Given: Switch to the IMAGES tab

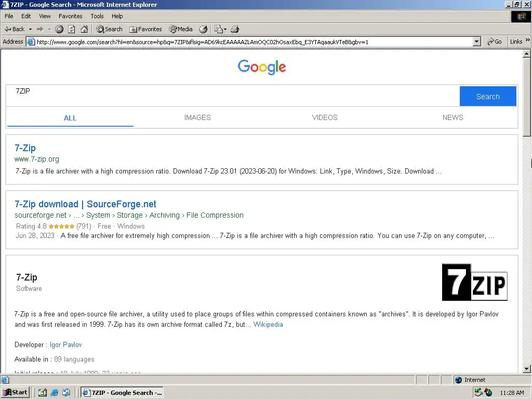Looking at the screenshot, I should click(197, 117).
